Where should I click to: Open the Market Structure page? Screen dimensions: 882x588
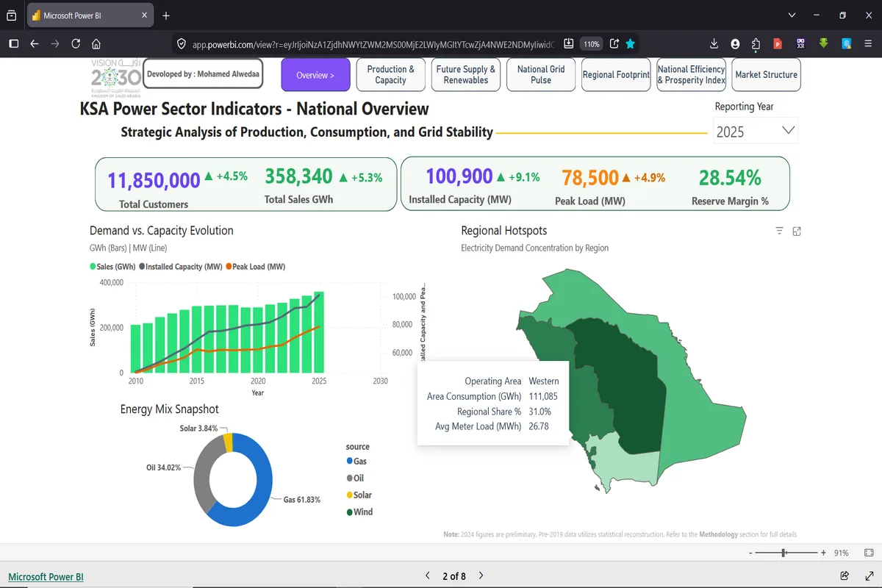click(x=767, y=75)
